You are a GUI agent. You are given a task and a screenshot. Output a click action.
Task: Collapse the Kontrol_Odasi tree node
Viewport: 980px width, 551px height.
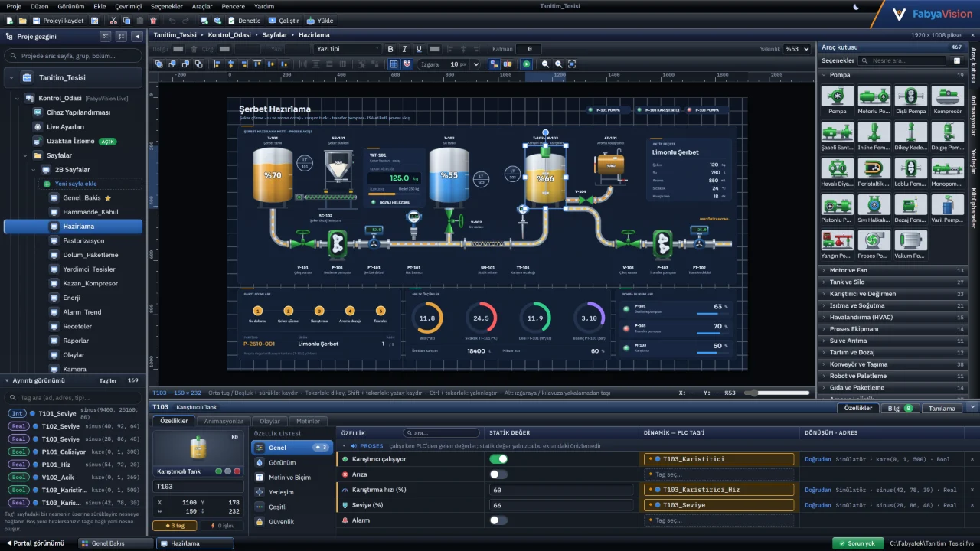coord(17,98)
